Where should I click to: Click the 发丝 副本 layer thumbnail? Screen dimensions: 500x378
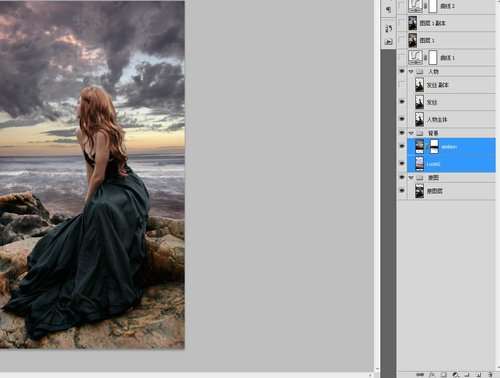(419, 85)
